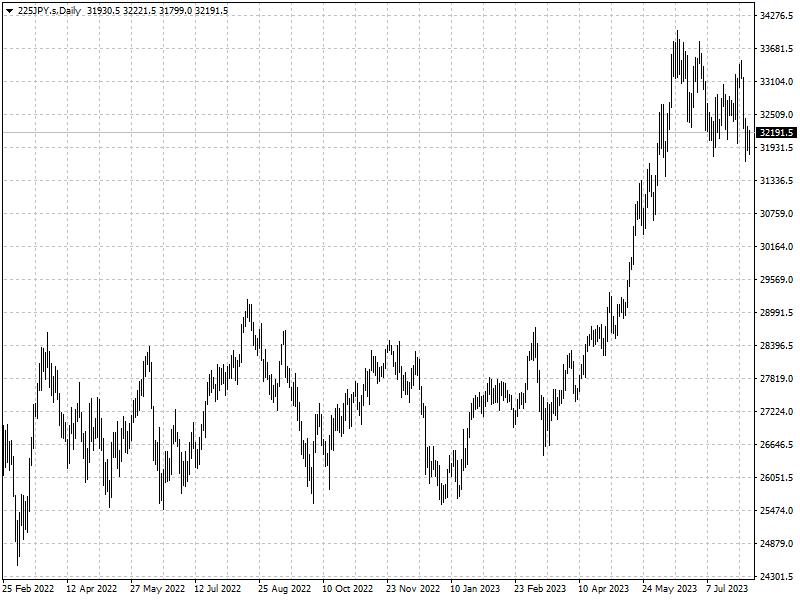Select the 25 Feb 2022 date label
The height and width of the screenshot is (600, 800).
pos(28,588)
